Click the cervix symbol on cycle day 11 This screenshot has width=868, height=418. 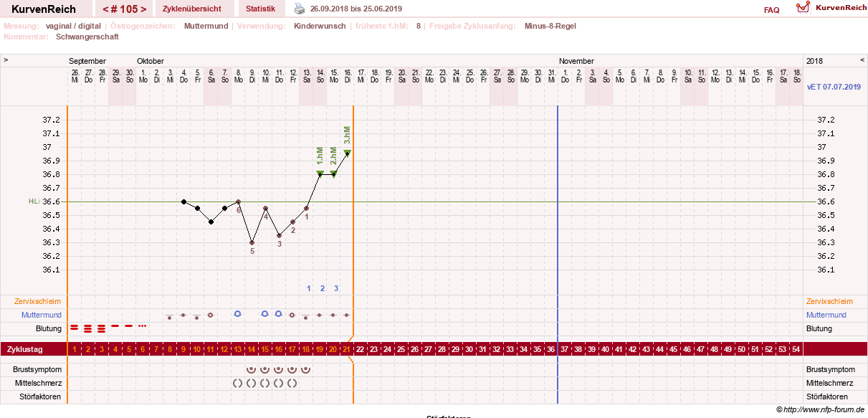coord(210,315)
